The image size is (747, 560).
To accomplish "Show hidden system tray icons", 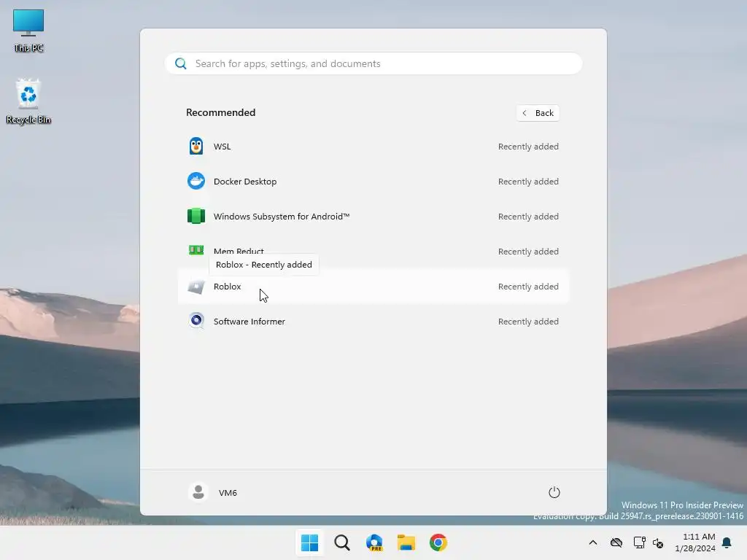I will [x=592, y=542].
